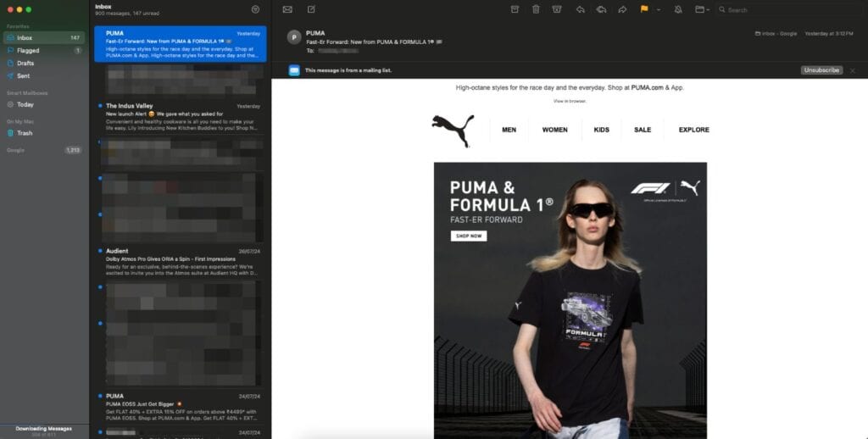The image size is (868, 439).
Task: Move message to Junk
Action: point(557,9)
